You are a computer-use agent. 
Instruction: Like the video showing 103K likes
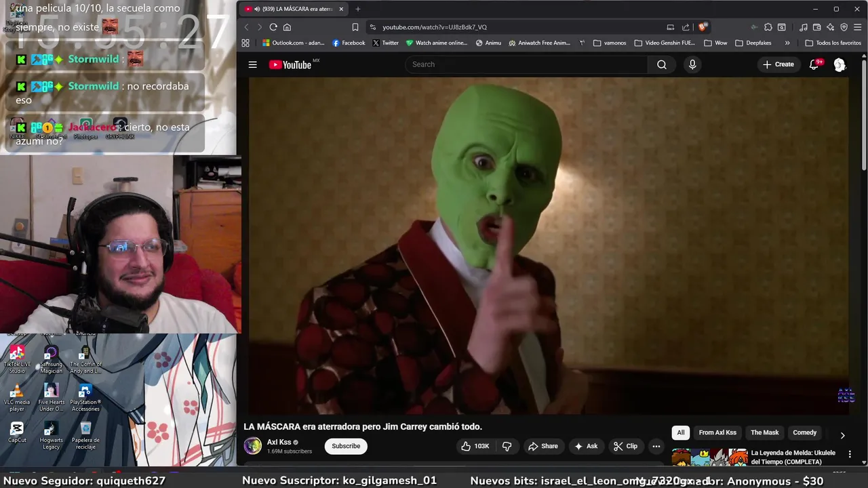click(475, 446)
